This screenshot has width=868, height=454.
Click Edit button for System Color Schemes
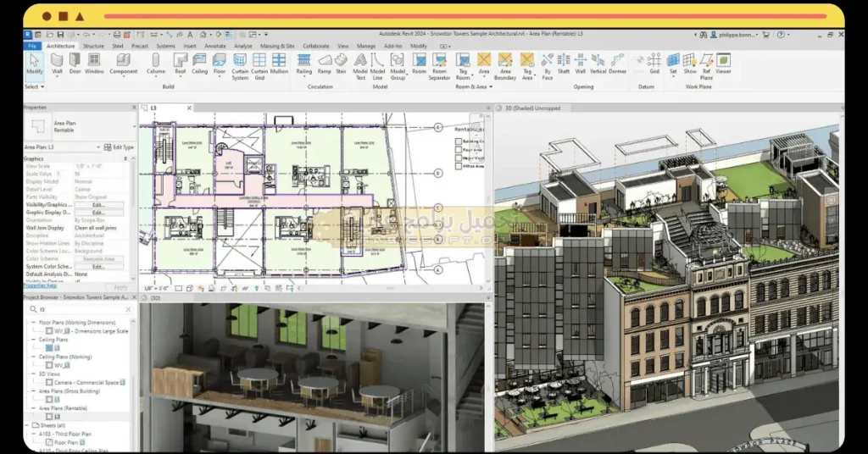pos(99,267)
